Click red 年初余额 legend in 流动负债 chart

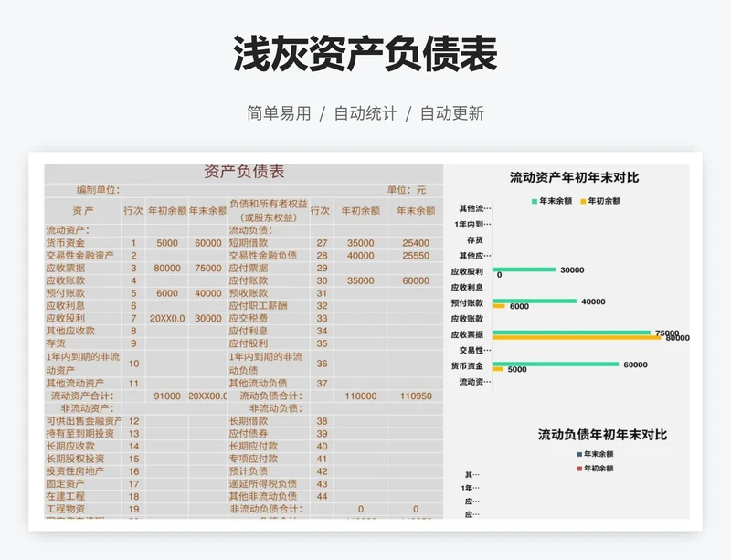[597, 468]
